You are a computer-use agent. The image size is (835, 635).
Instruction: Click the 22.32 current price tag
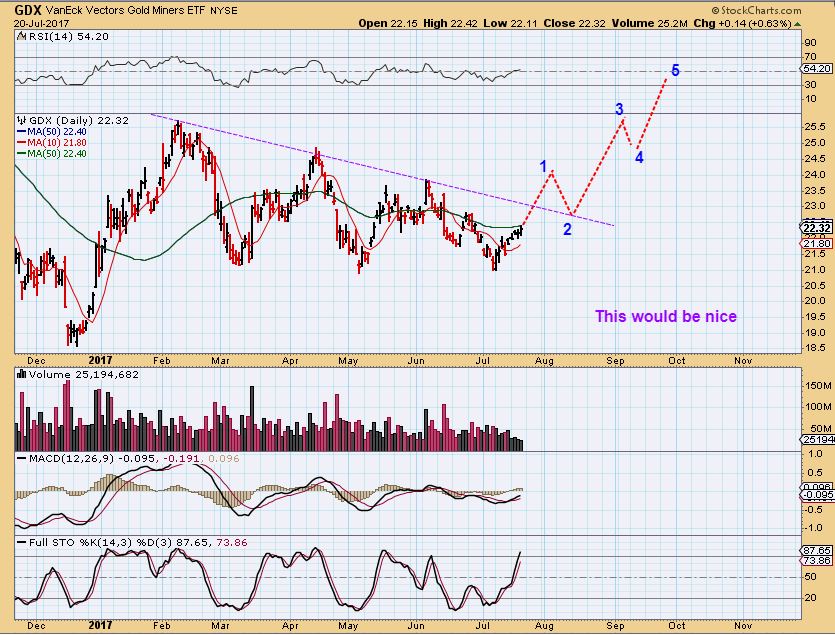(817, 226)
